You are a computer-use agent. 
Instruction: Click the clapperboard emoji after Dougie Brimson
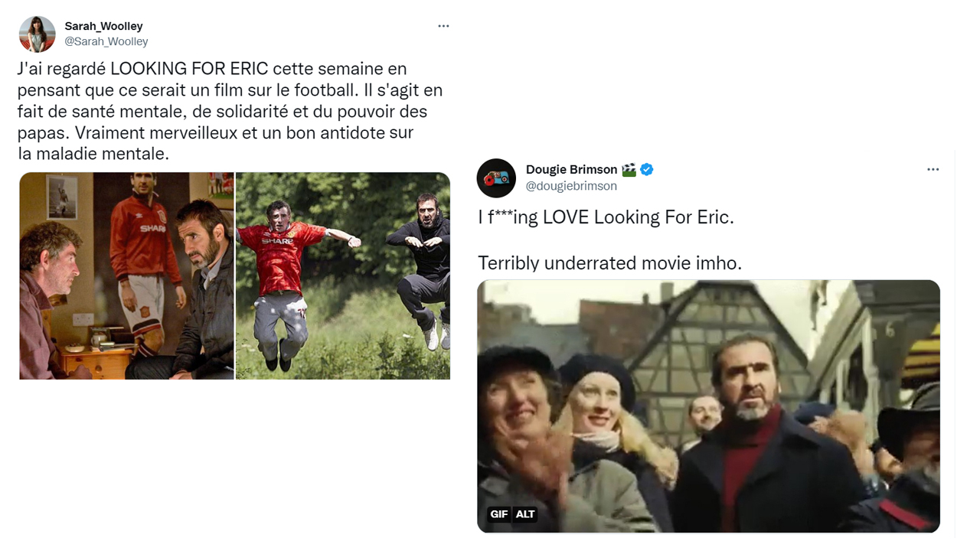pos(629,170)
